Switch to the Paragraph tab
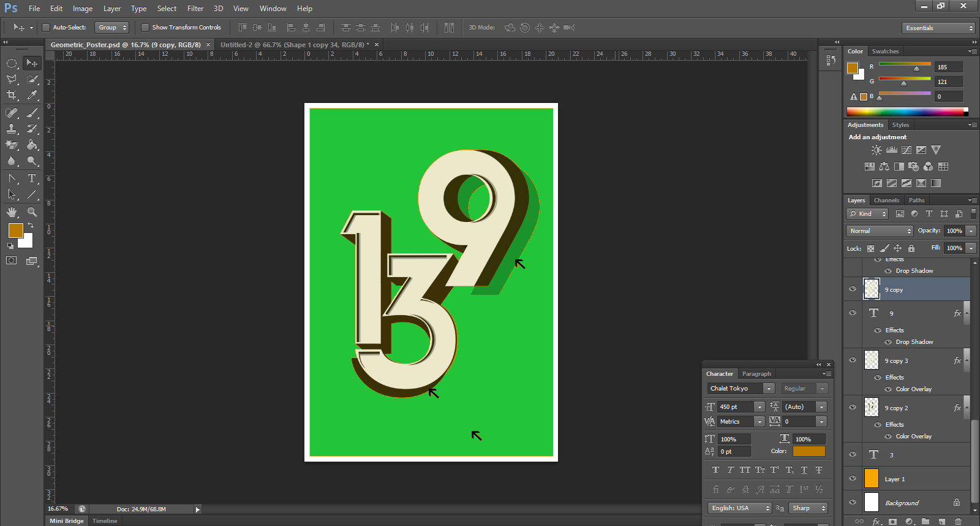980x526 pixels. (756, 374)
